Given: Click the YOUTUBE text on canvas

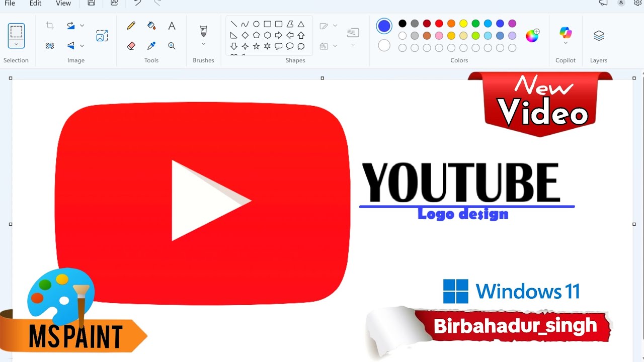Looking at the screenshot, I should click(461, 183).
